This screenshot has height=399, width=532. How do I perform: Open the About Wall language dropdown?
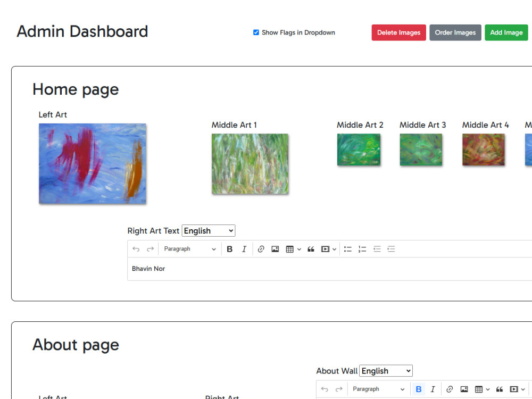point(386,371)
